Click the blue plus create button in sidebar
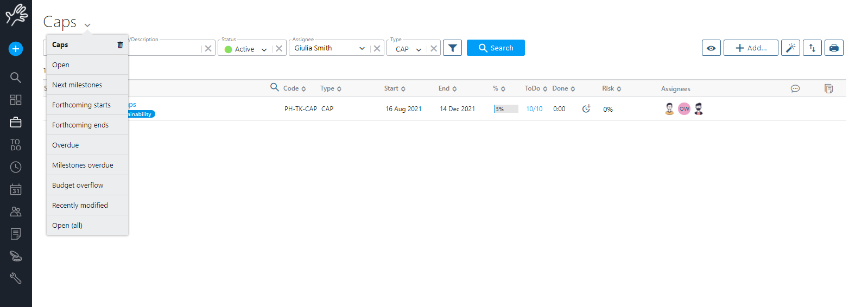The width and height of the screenshot is (868, 307). [x=16, y=49]
